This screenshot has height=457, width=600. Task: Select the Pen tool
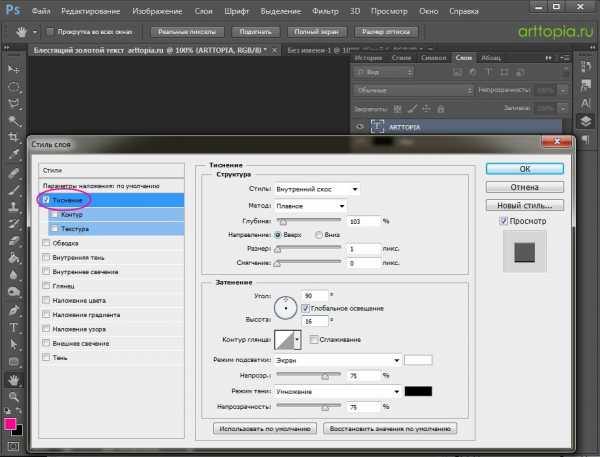tap(14, 310)
